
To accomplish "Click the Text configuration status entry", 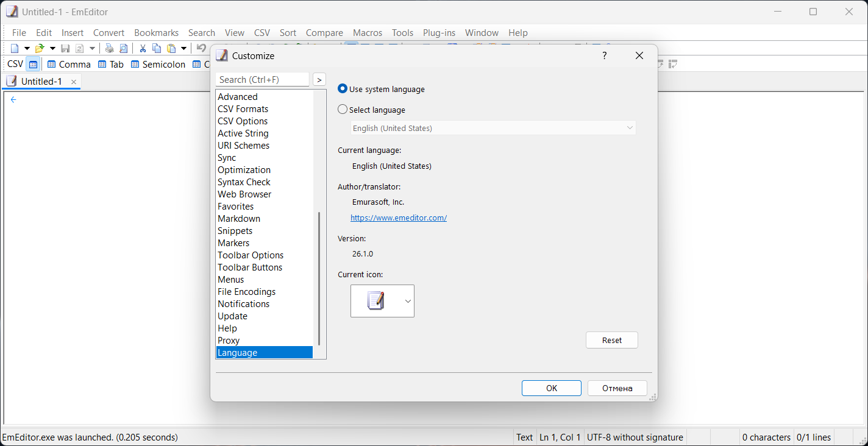I will (x=524, y=437).
